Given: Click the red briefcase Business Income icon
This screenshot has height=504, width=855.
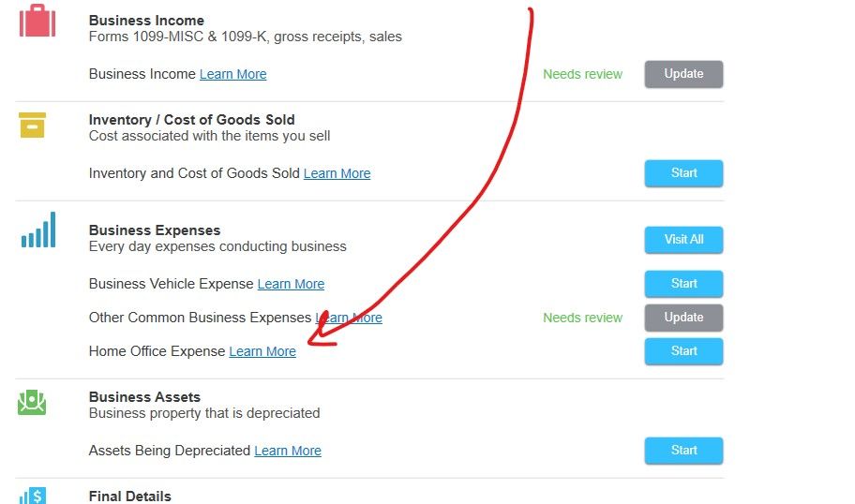Looking at the screenshot, I should 37,21.
